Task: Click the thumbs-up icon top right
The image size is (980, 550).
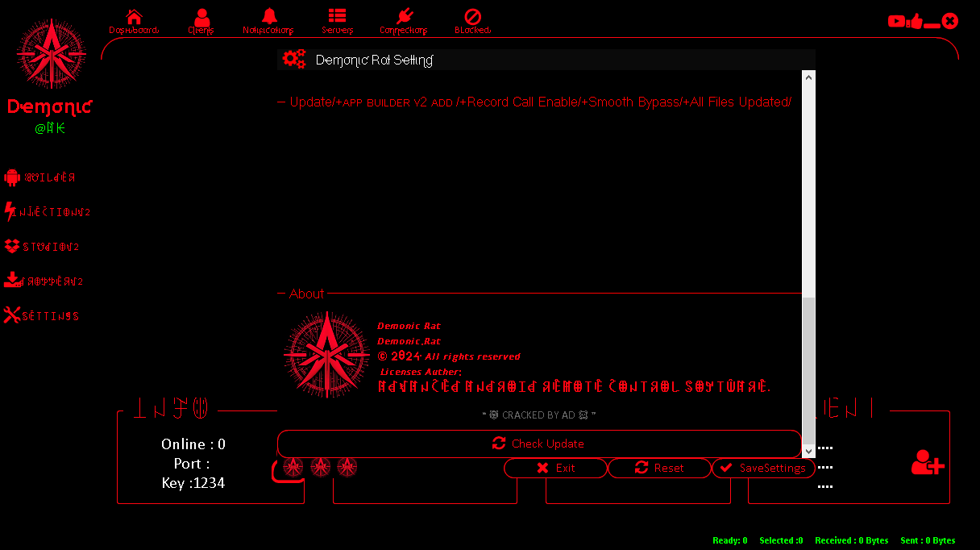Action: tap(916, 21)
